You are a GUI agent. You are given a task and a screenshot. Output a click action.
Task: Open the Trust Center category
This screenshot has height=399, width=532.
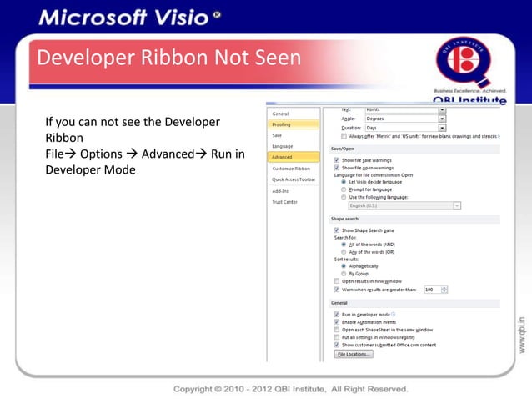(x=284, y=202)
